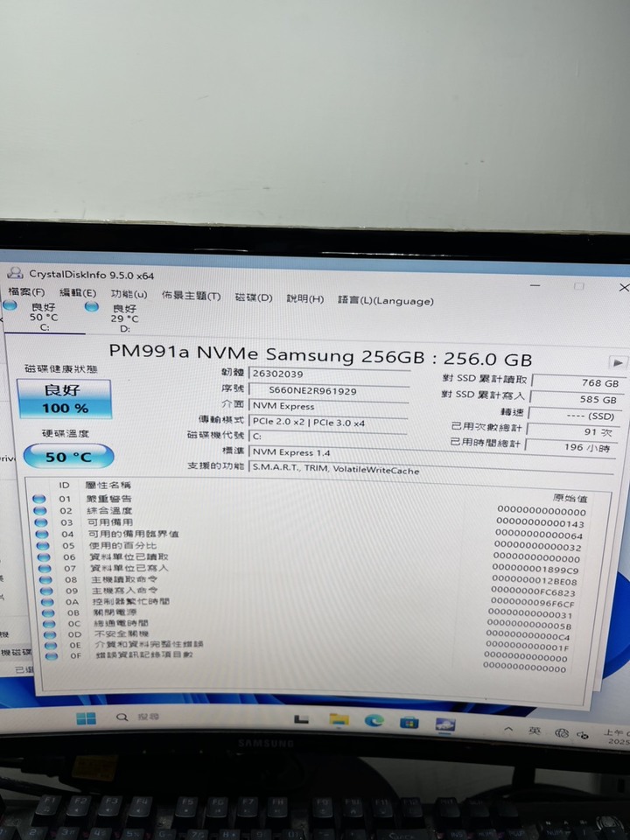Screen dimensions: 630x840
Task: Open Microsoft Store from the taskbar
Action: [x=409, y=723]
